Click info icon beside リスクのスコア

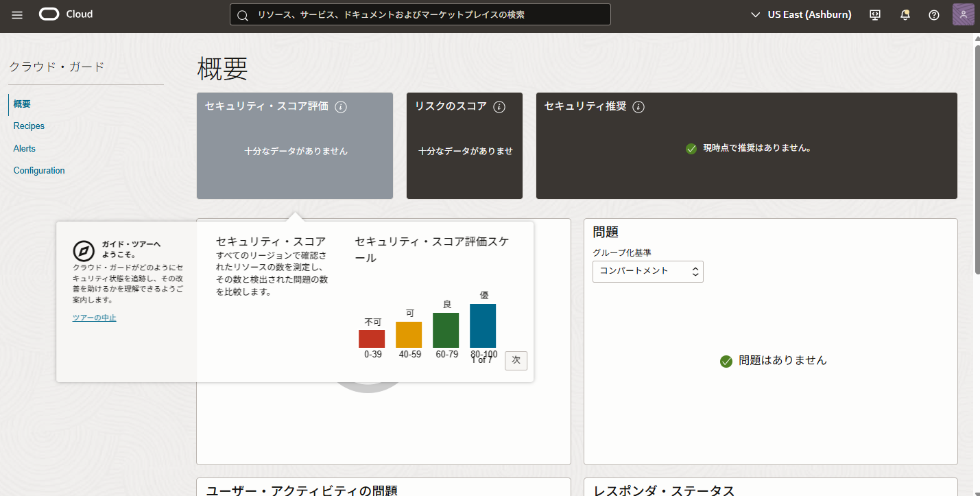[x=499, y=107]
